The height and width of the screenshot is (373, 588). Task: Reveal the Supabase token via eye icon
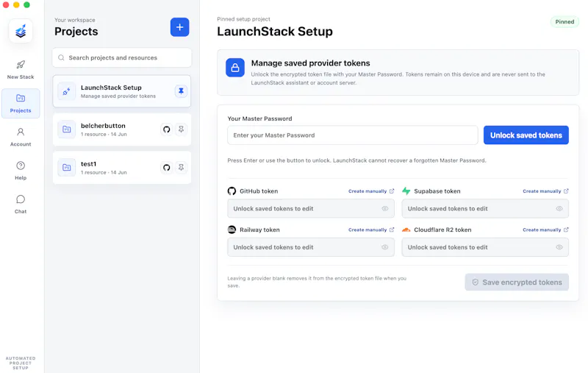coord(559,209)
